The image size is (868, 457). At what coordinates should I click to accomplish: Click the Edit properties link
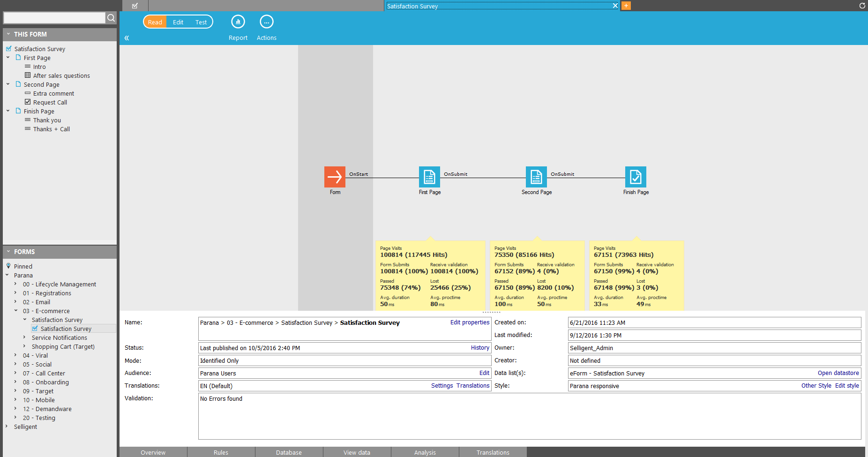pos(470,322)
